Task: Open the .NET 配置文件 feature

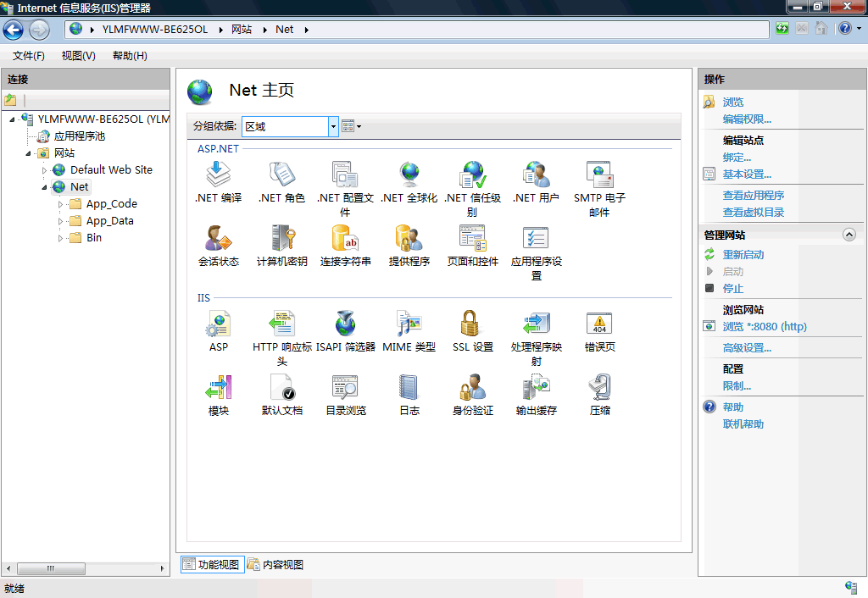Action: pyautogui.click(x=346, y=189)
